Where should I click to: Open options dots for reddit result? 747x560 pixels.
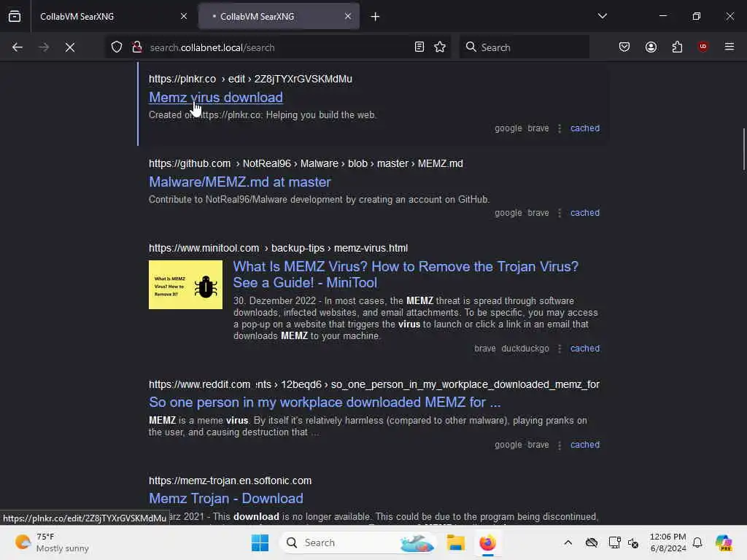tap(560, 445)
